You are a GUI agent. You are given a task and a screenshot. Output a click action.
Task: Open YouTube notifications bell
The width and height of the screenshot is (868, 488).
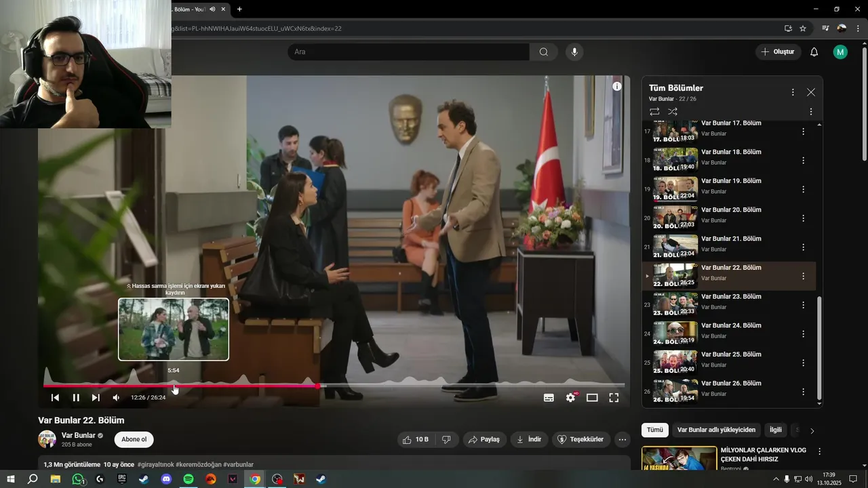[814, 52]
